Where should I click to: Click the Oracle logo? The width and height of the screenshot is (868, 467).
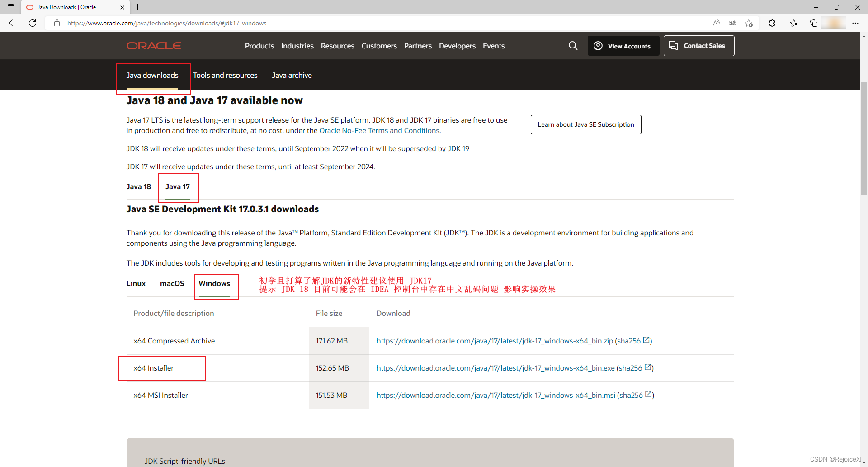click(154, 46)
